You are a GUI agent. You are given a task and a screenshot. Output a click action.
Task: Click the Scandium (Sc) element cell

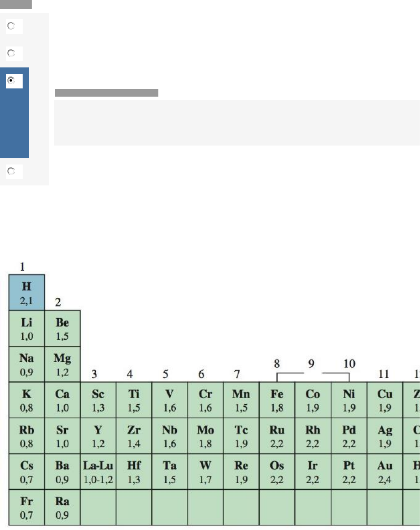coord(98,400)
